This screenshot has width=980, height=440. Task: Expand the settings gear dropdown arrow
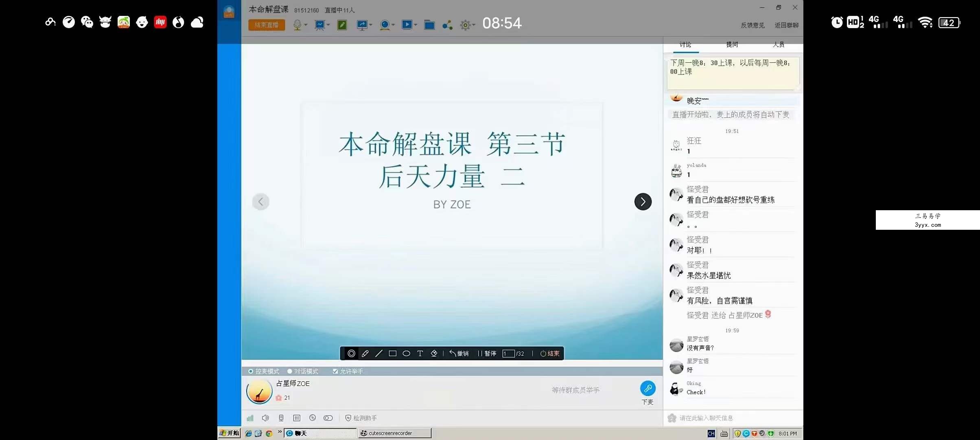pos(474,25)
